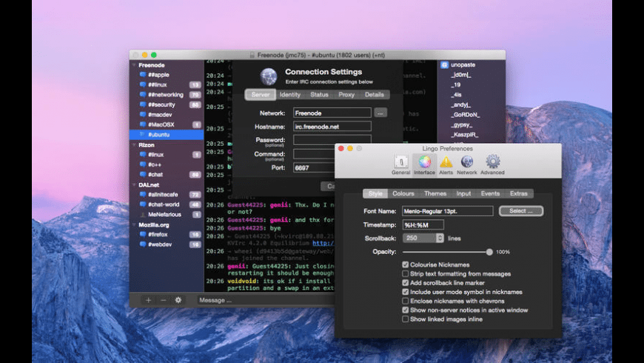
Task: Click the Hostname field irc.freenode.net
Action: (x=332, y=127)
